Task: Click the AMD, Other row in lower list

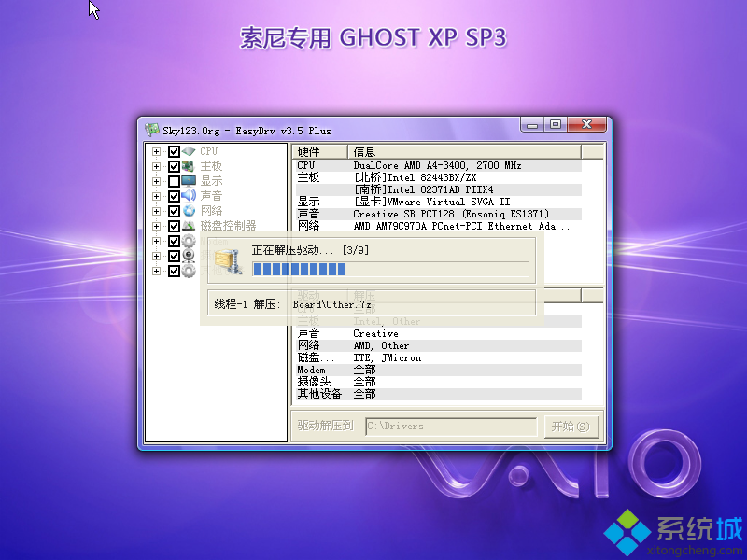Action: pos(437,345)
